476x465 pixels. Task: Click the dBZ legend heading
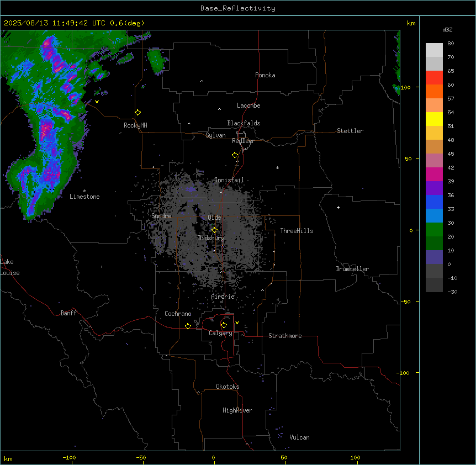point(447,30)
